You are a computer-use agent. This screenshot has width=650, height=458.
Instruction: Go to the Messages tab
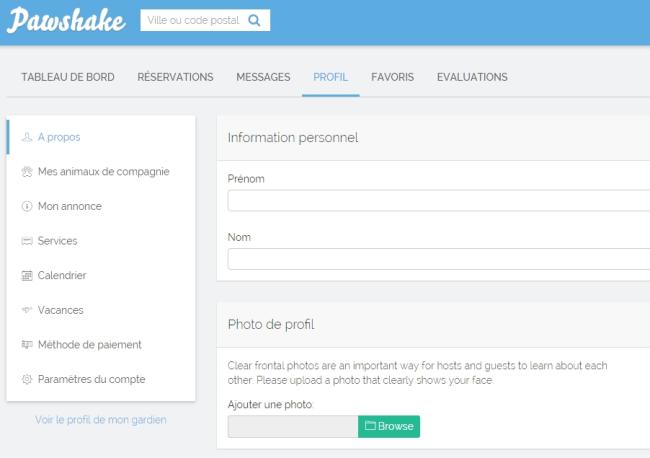tap(263, 77)
